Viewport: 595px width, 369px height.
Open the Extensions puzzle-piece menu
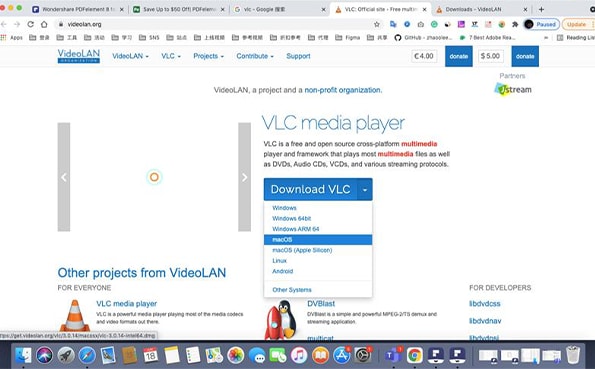click(x=515, y=24)
